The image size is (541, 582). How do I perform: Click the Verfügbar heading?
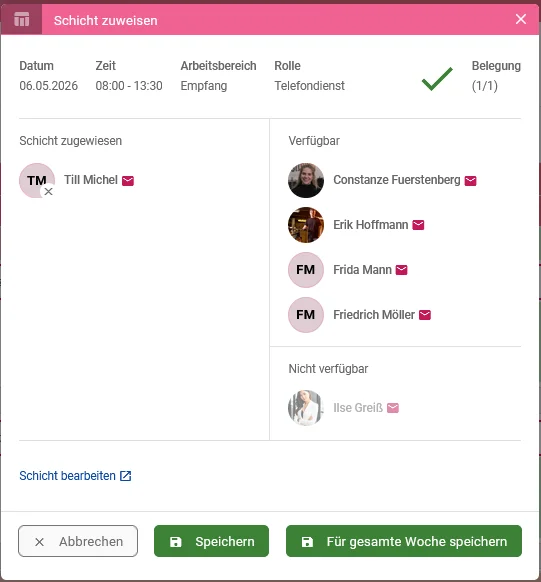click(314, 141)
